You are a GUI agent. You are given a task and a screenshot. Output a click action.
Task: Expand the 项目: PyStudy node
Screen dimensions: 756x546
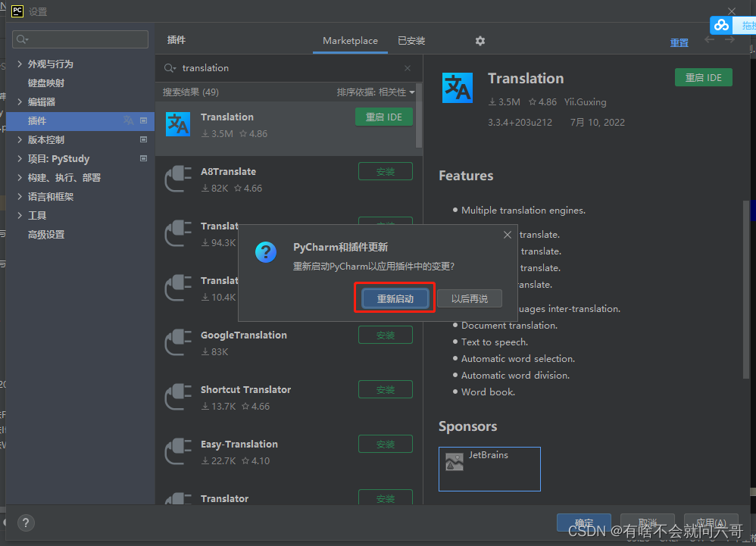point(19,158)
